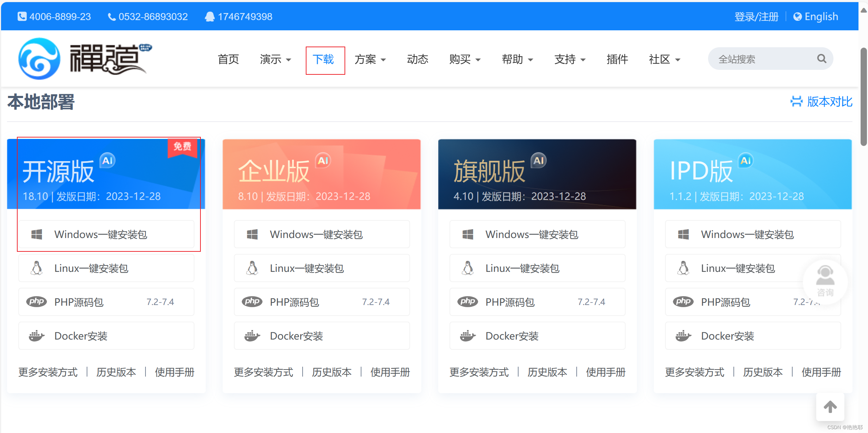Click the Windows icon under 企业版
The width and height of the screenshot is (868, 433).
click(x=252, y=234)
